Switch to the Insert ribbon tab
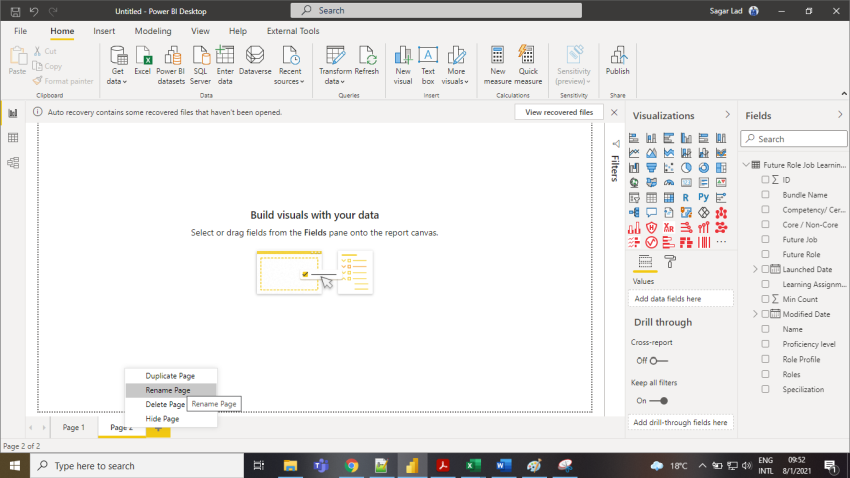The image size is (850, 478). [x=104, y=31]
